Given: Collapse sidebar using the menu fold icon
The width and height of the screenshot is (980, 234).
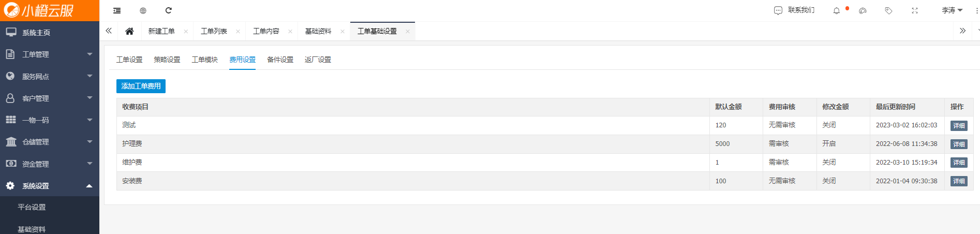Looking at the screenshot, I should (117, 10).
